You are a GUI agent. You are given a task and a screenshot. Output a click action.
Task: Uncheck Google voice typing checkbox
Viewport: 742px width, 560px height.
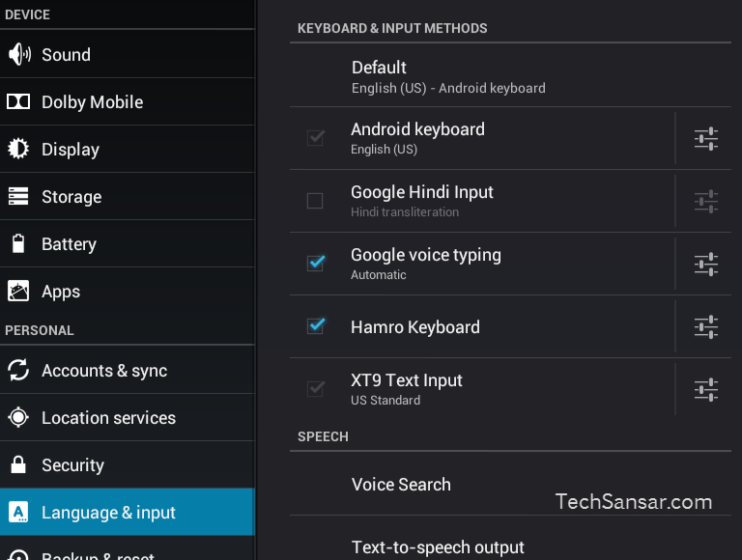click(x=316, y=263)
